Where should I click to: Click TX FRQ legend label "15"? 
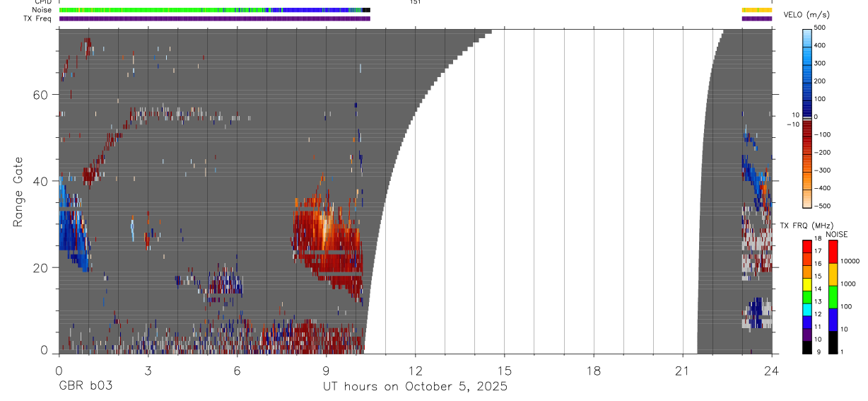click(817, 277)
